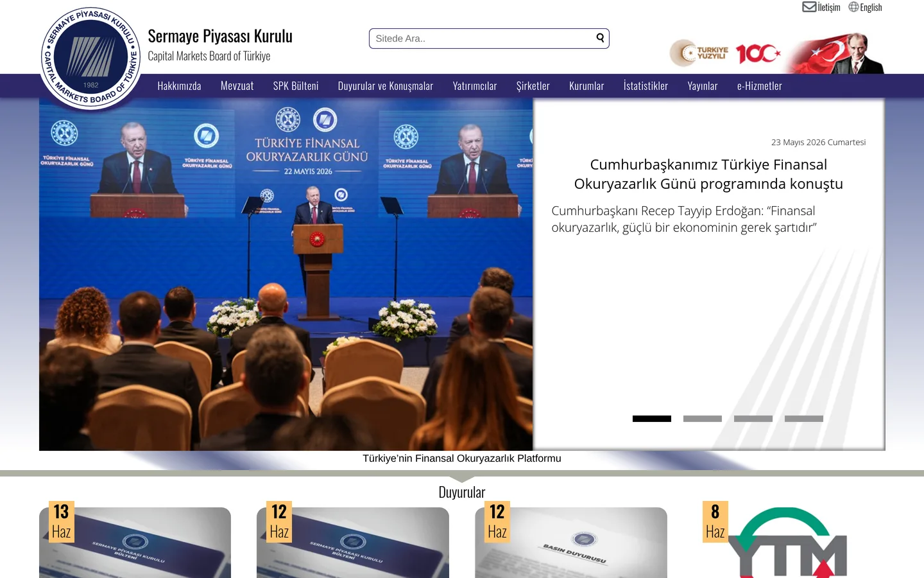924x578 pixels.
Task: Select the third slide indicator
Action: (x=753, y=419)
